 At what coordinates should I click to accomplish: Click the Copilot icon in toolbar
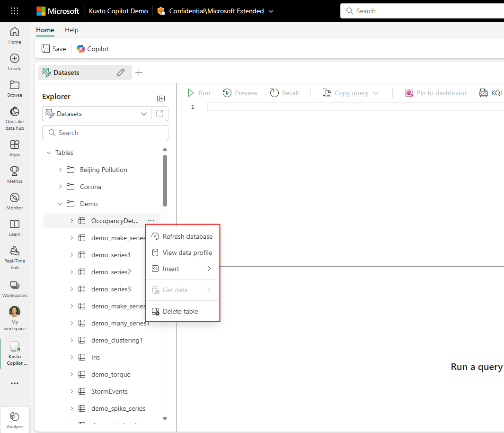(93, 49)
